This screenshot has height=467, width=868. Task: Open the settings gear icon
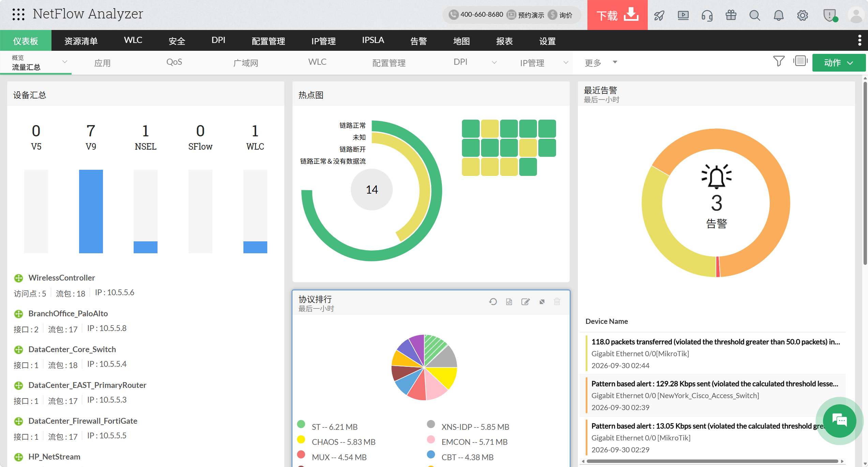(803, 15)
